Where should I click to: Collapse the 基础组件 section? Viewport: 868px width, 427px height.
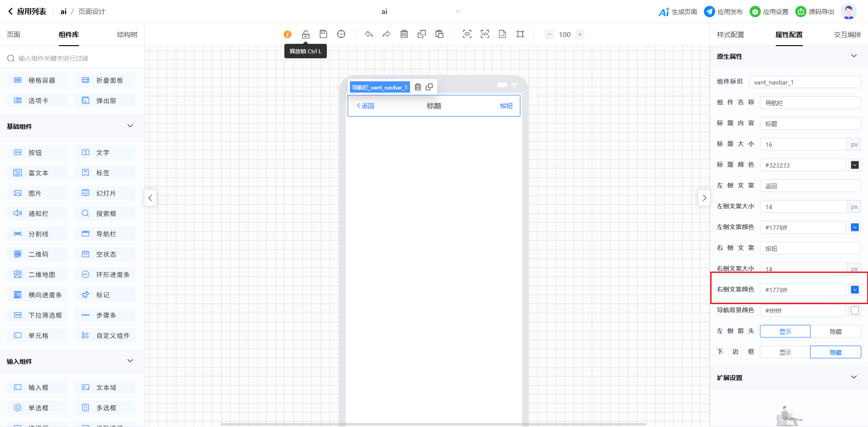[130, 126]
